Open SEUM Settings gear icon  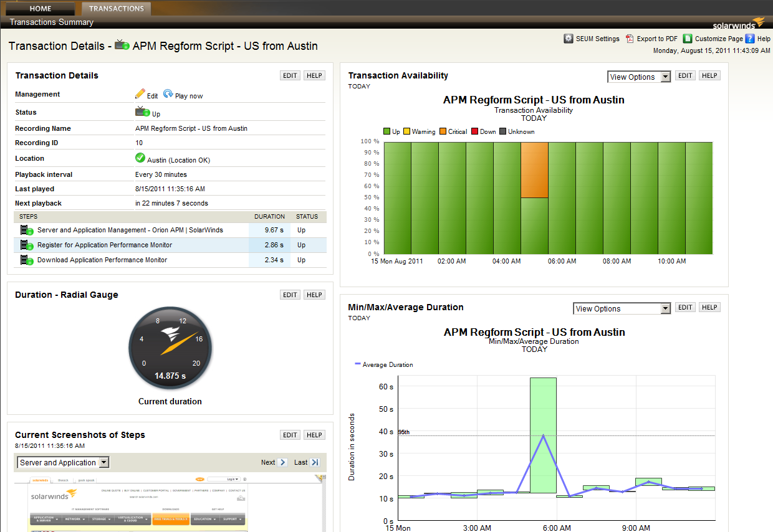coord(569,39)
